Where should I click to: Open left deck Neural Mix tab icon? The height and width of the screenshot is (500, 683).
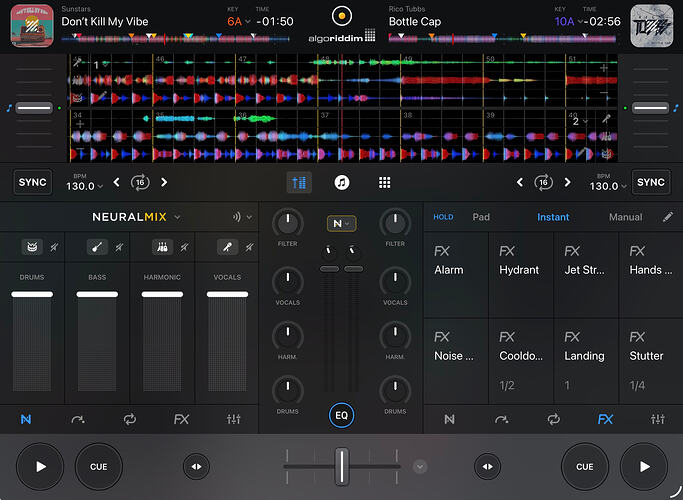(26, 419)
